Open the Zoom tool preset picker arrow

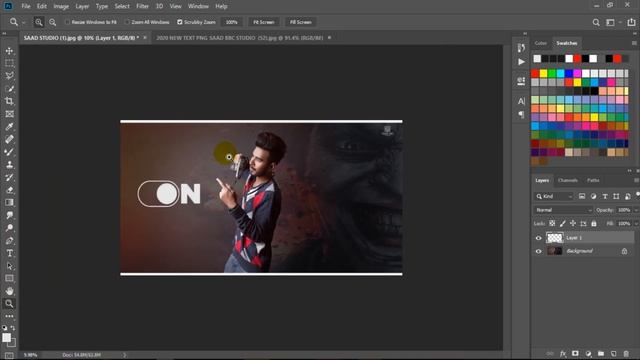(x=24, y=22)
